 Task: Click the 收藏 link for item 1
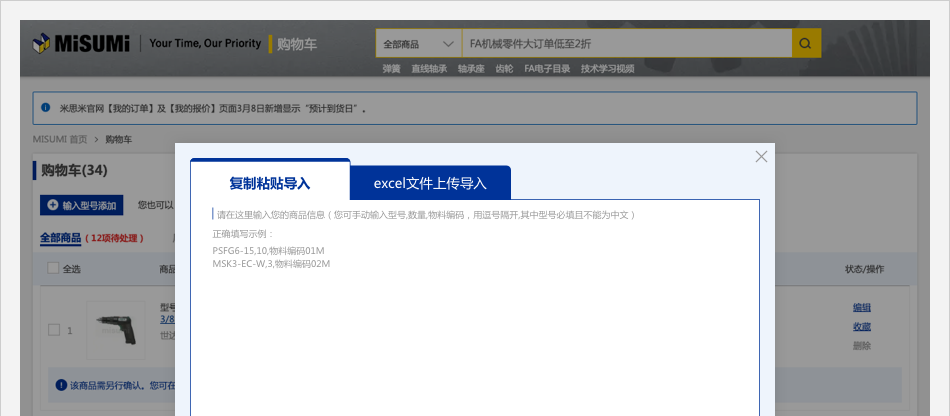[861, 327]
